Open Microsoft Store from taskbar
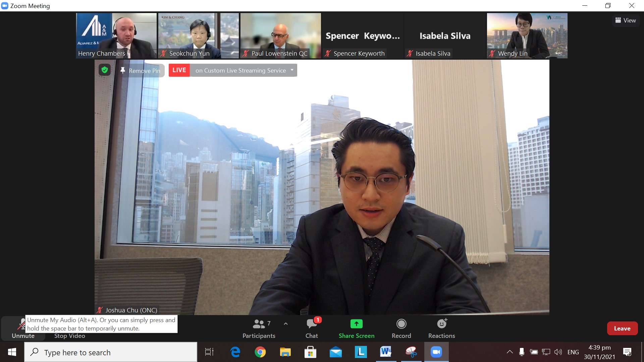The image size is (644, 362). [310, 352]
